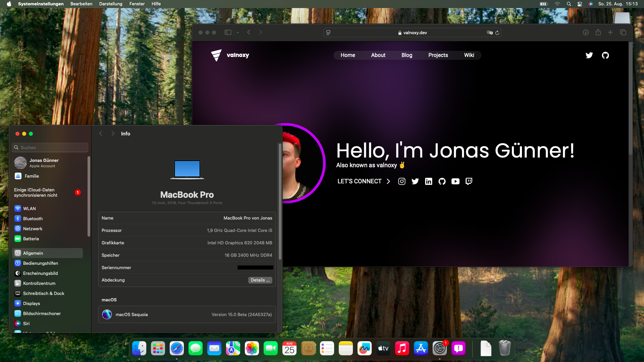Click LET'S CONNECT link on homepage

tap(363, 181)
